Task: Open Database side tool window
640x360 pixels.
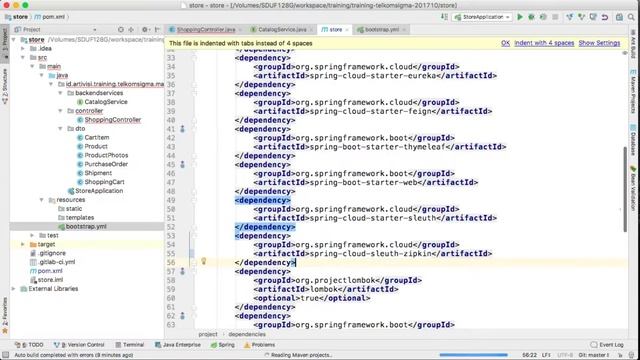Action: pyautogui.click(x=633, y=140)
